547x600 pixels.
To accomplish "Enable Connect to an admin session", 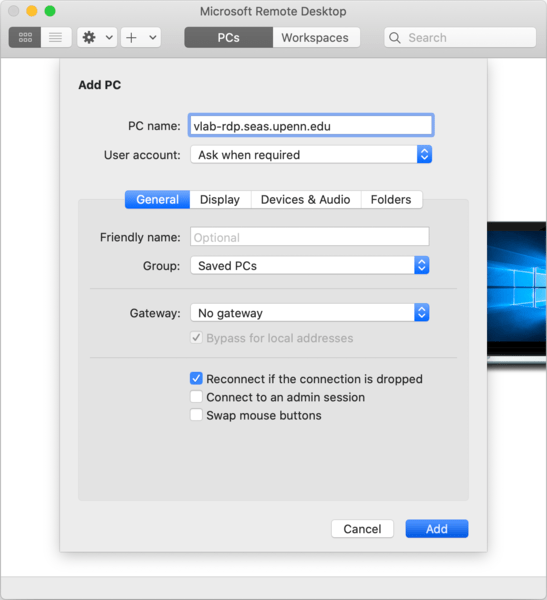I will click(196, 396).
